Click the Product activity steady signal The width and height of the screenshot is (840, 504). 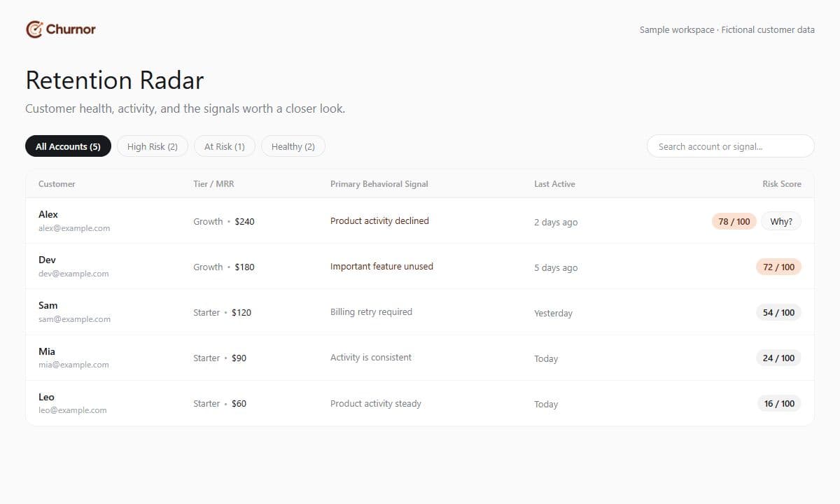pyautogui.click(x=376, y=403)
